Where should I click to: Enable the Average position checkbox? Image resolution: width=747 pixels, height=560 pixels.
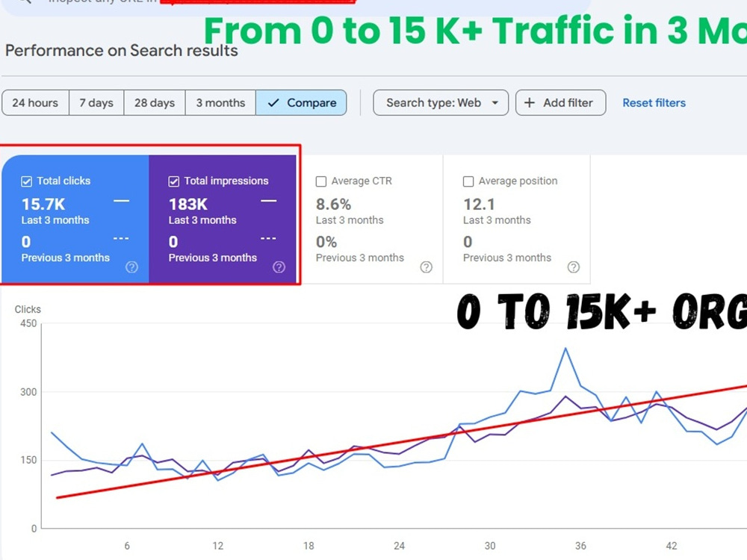[468, 181]
